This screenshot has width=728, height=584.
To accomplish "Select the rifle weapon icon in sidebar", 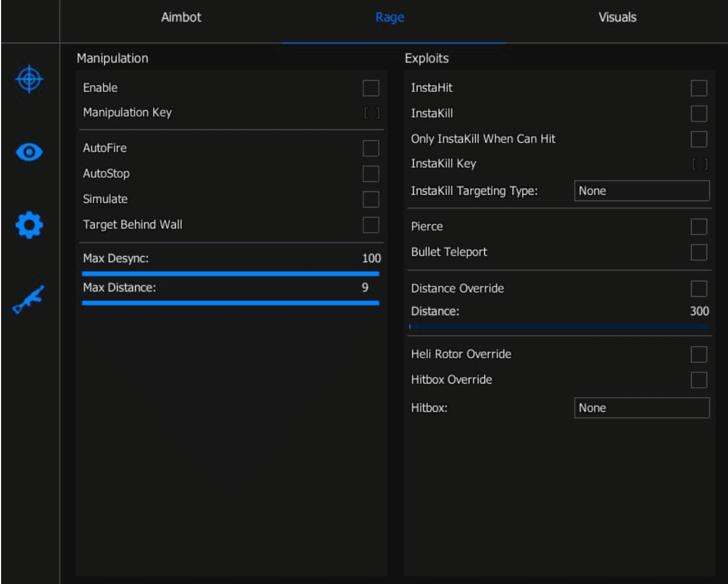I will (x=29, y=299).
